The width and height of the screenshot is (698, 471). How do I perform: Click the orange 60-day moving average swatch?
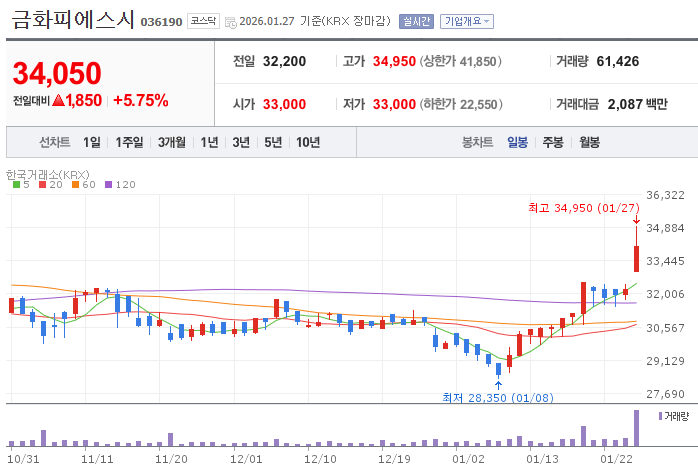point(75,184)
